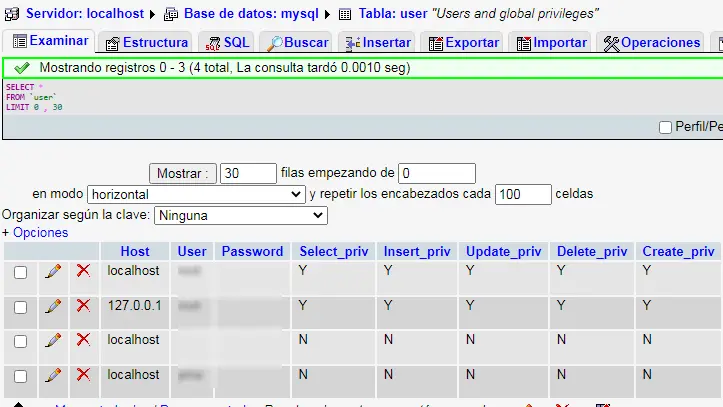Select checkbox for third row with N privileges
This screenshot has height=407, width=723.
[x=20, y=342]
